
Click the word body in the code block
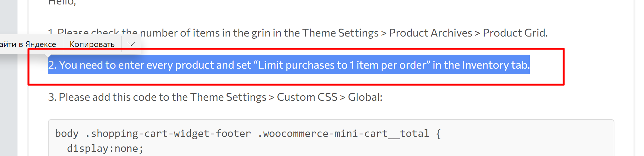pos(67,133)
